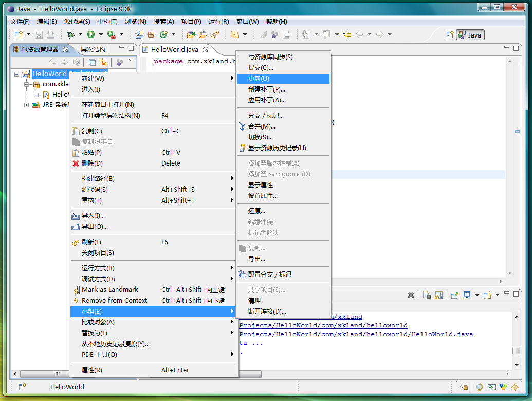Click the Last Edit Location icon
Image resolution: width=532 pixels, height=401 pixels.
347,34
